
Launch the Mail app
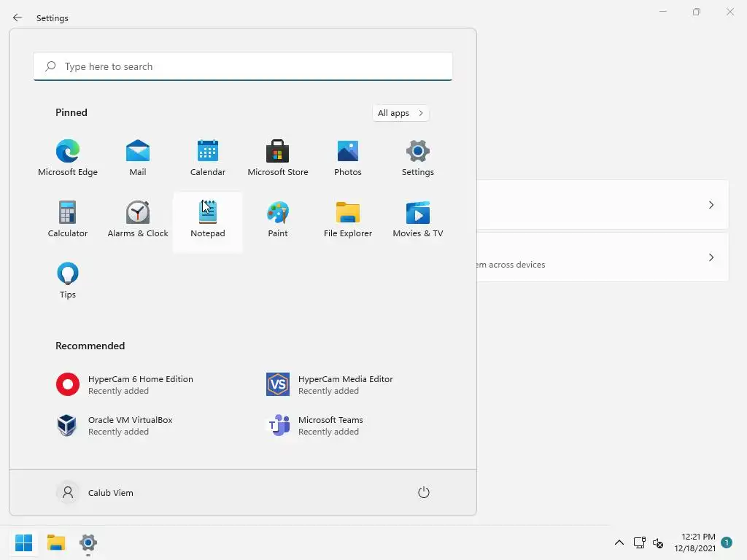pyautogui.click(x=138, y=158)
